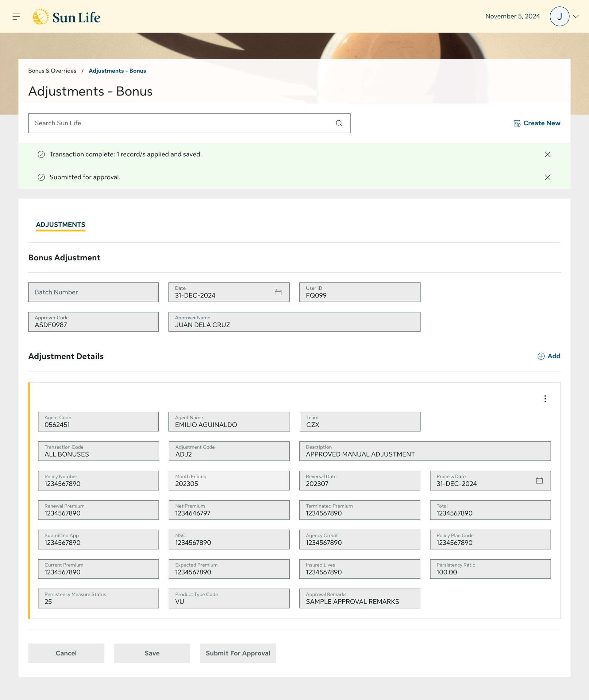
Task: Click the J user avatar
Action: pos(559,16)
